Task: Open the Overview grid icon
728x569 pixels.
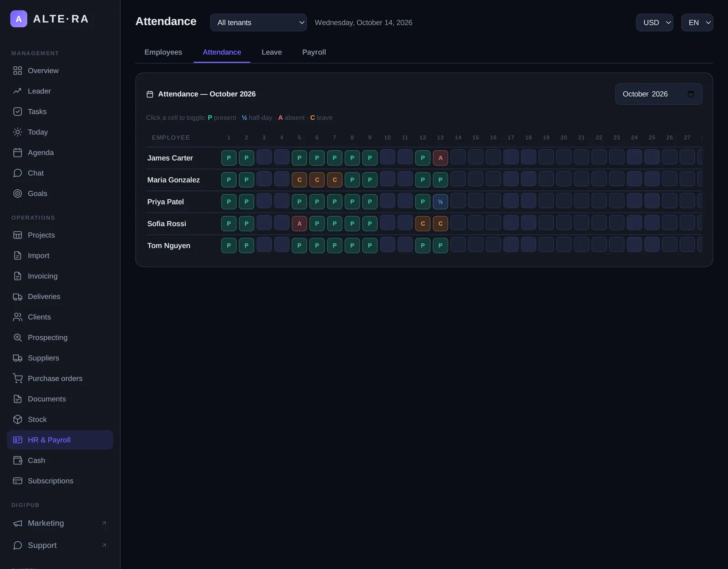Action: (x=17, y=71)
